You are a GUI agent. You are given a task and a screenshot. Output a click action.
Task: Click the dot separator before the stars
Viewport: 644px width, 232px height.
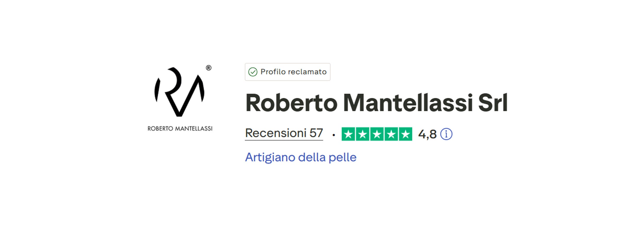pos(334,135)
